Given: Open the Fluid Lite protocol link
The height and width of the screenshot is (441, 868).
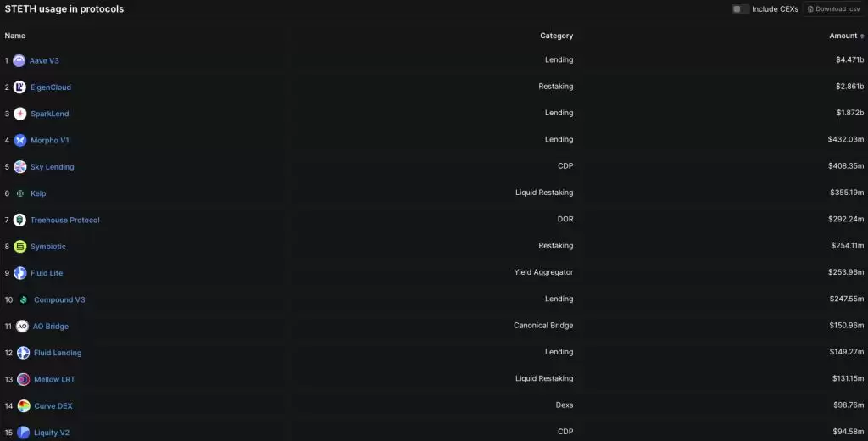Looking at the screenshot, I should (x=47, y=273).
